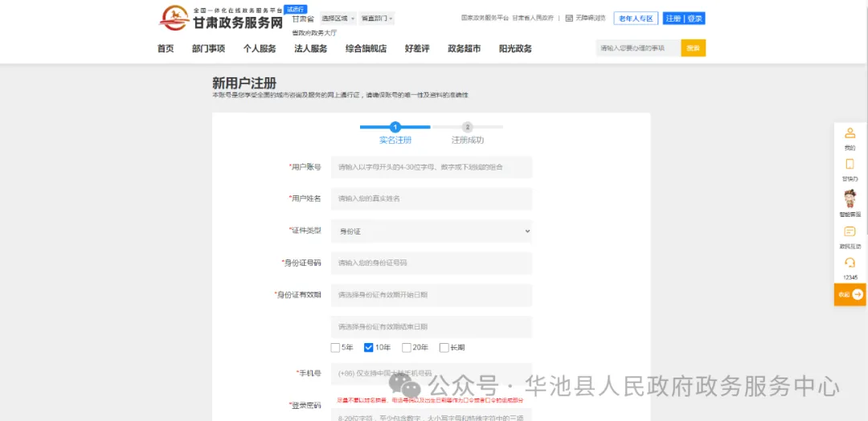Open the ID validity end date field
This screenshot has width=868, height=421.
point(432,327)
